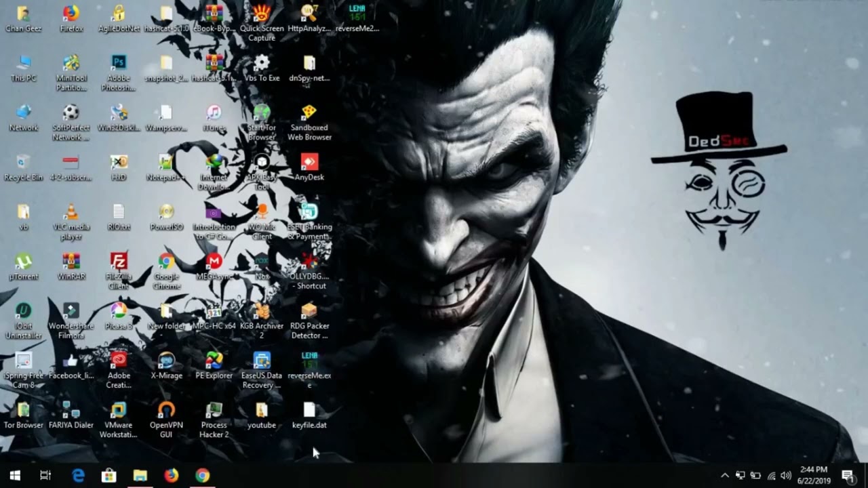Open Sandboxed Web Browser
The width and height of the screenshot is (868, 488).
tap(309, 123)
